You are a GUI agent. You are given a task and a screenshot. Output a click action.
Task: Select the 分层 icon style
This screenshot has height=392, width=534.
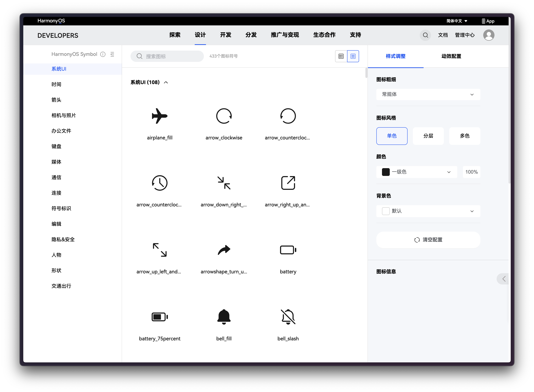coord(428,136)
